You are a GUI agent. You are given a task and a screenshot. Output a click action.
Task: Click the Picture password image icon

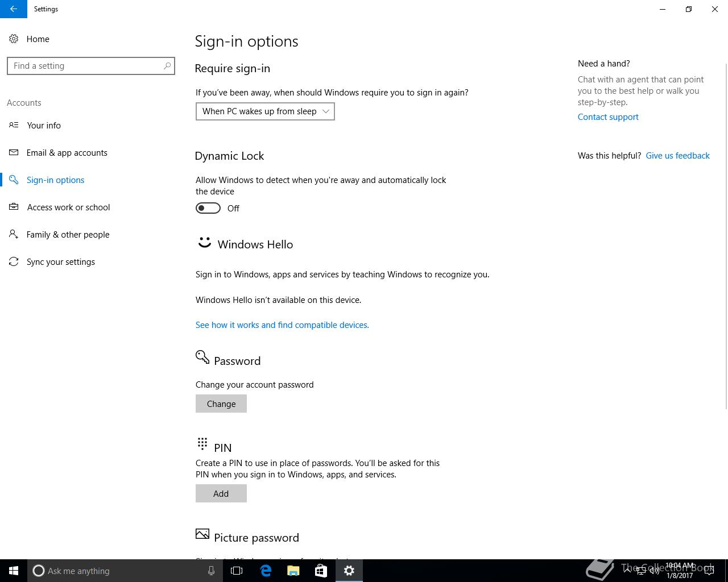click(x=202, y=534)
